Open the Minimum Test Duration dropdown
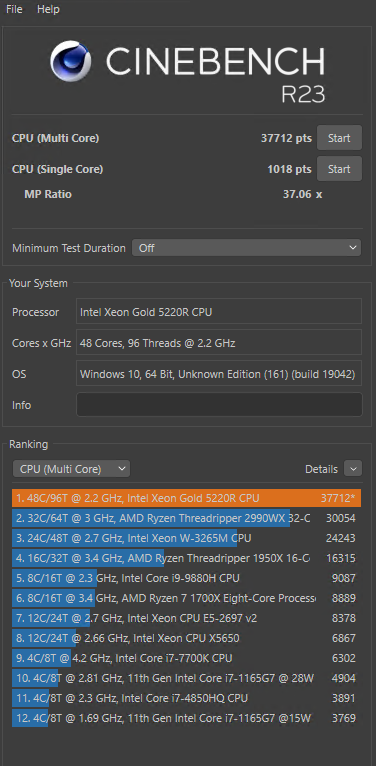This screenshot has height=766, width=376. (x=247, y=248)
